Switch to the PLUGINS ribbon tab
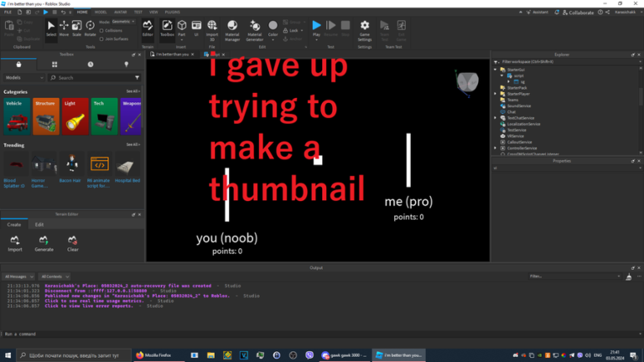 pos(173,13)
